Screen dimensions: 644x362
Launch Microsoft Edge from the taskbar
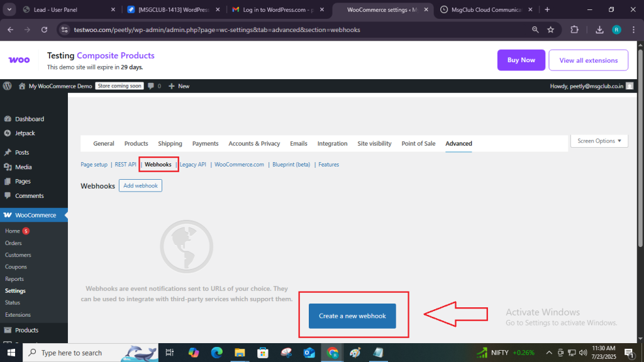[x=217, y=353]
